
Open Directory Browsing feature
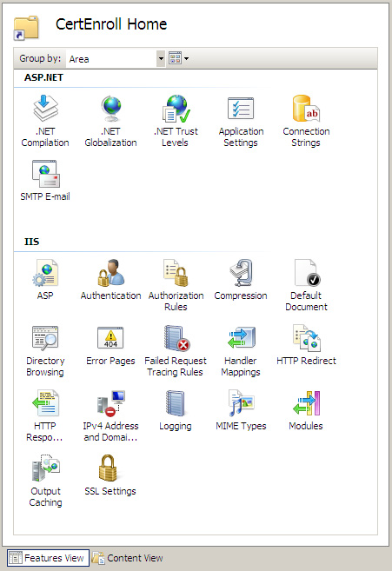(x=45, y=351)
